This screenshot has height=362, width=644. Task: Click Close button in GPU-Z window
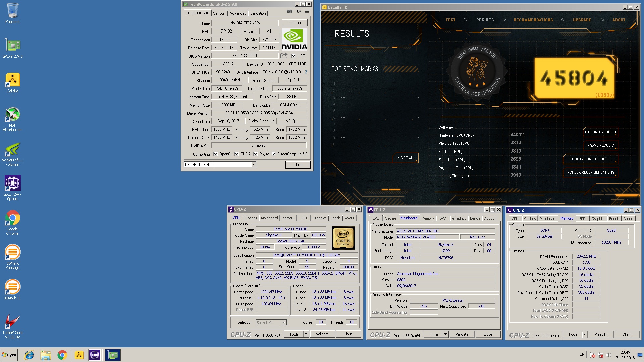click(298, 165)
